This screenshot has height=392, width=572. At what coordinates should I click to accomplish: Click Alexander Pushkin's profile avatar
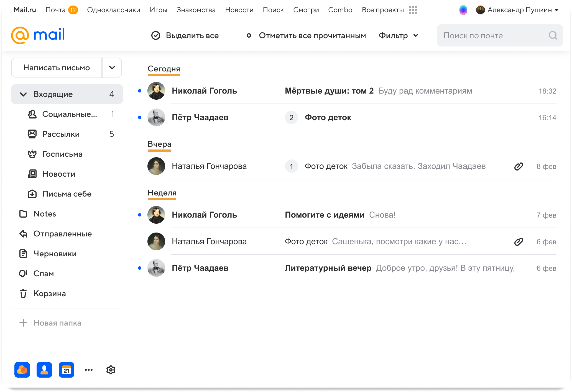(480, 10)
